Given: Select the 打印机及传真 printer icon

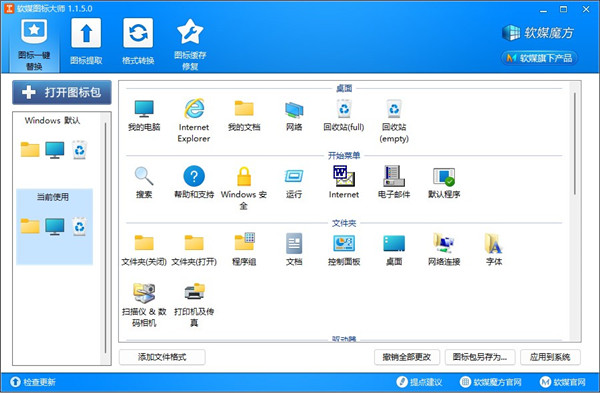Looking at the screenshot, I should [194, 292].
